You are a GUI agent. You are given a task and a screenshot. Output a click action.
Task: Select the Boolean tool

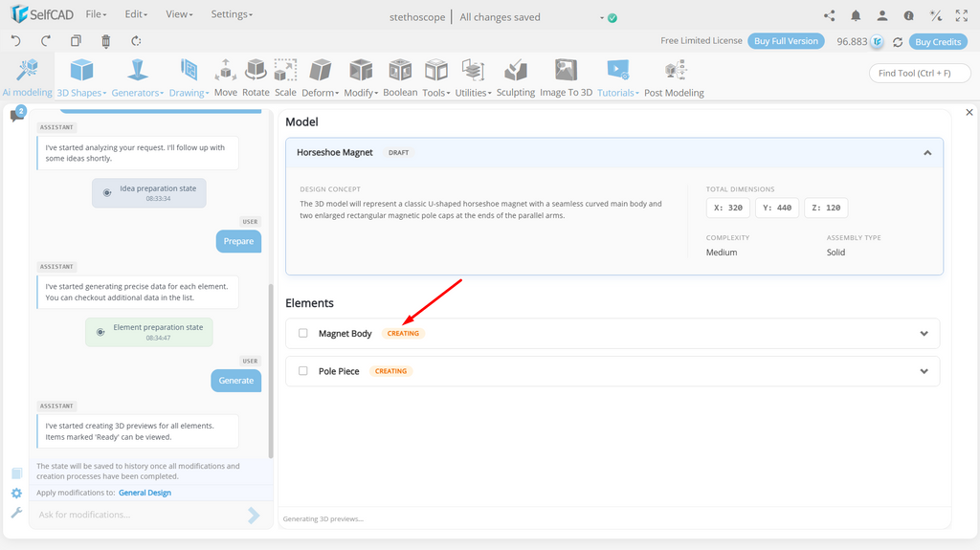point(400,77)
